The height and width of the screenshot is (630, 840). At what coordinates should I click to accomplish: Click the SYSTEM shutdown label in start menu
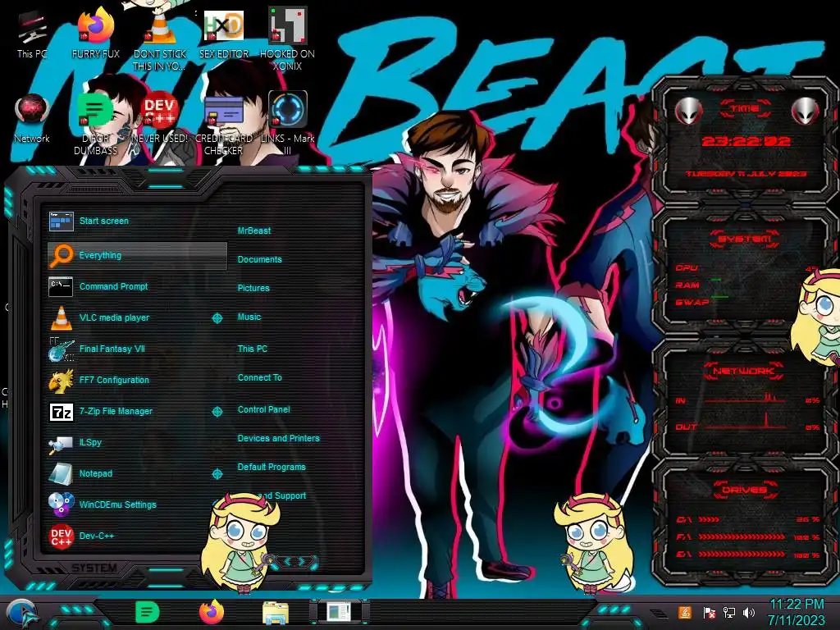click(x=94, y=568)
